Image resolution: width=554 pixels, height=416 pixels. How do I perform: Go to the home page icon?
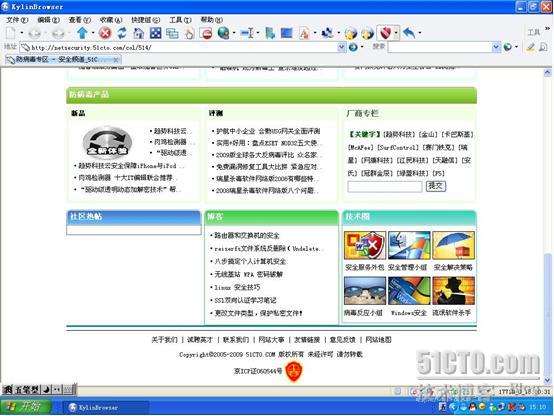(x=138, y=33)
